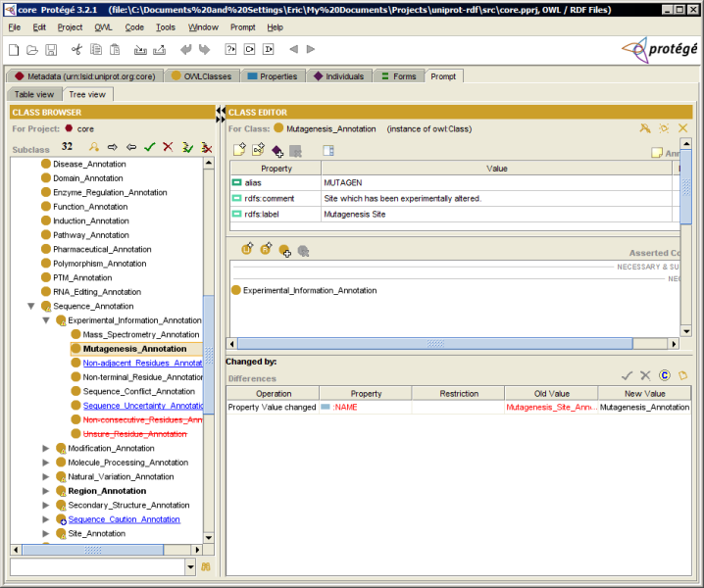Expand the Site_Annotation node
The height and width of the screenshot is (588, 704).
coord(45,534)
